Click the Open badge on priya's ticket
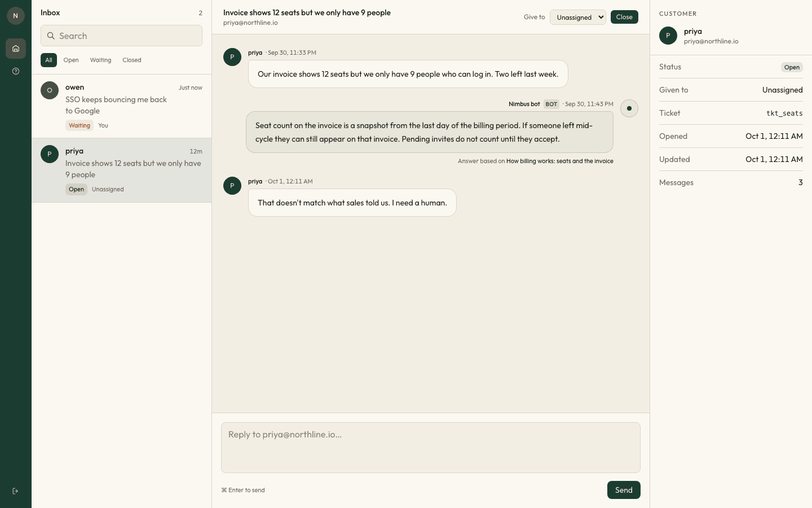Screen dimensions: 812x508 click(x=76, y=189)
